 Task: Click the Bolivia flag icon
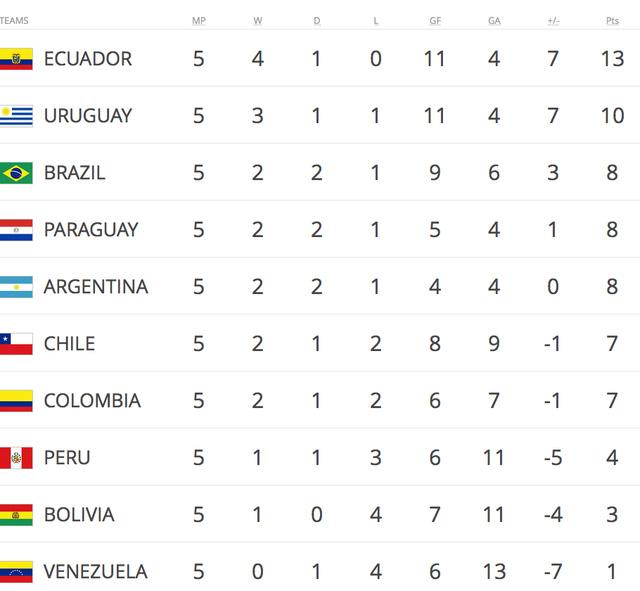[16, 515]
